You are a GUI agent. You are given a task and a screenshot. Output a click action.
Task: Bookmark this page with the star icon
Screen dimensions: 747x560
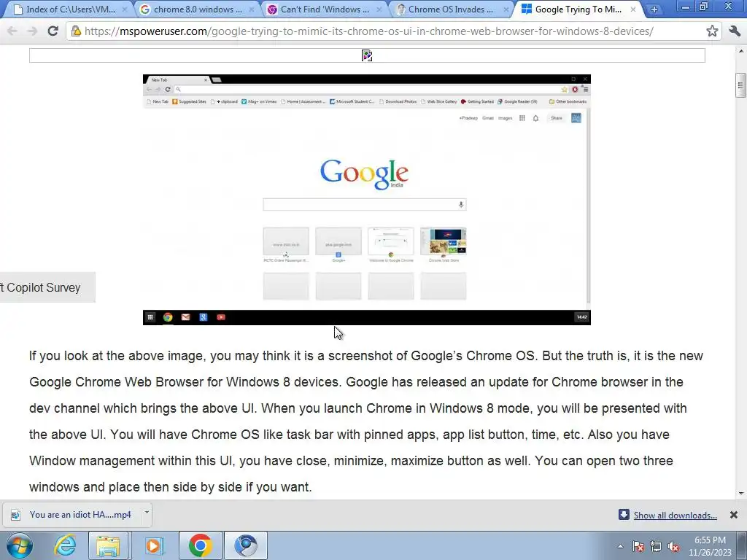[712, 31]
